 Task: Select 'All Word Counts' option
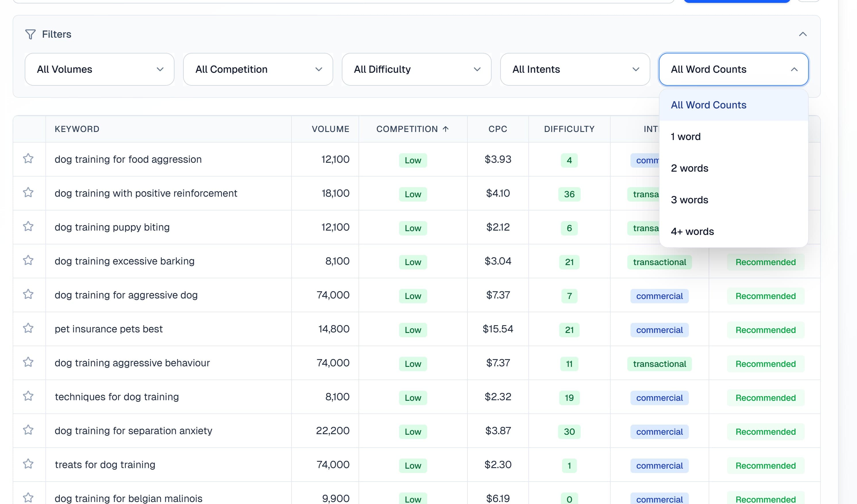708,105
